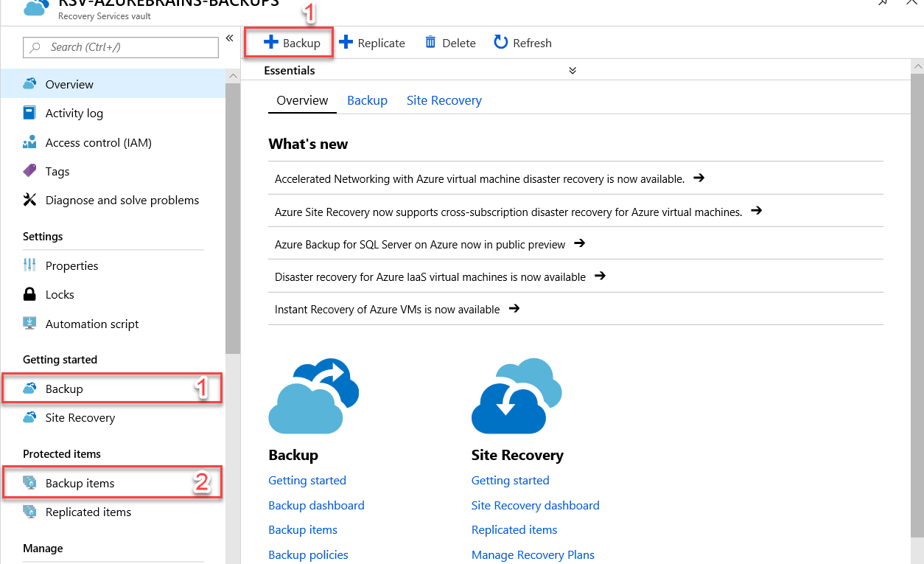The width and height of the screenshot is (924, 564).
Task: Click the large Site Recovery cloud graphic
Action: [x=517, y=396]
